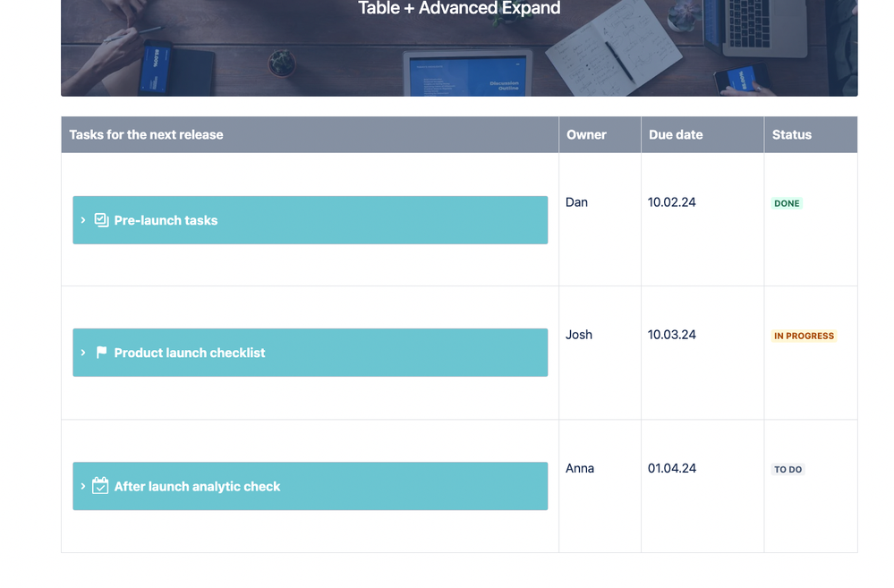This screenshot has width=894, height=588.
Task: Open the After launch analytic check title
Action: click(197, 487)
